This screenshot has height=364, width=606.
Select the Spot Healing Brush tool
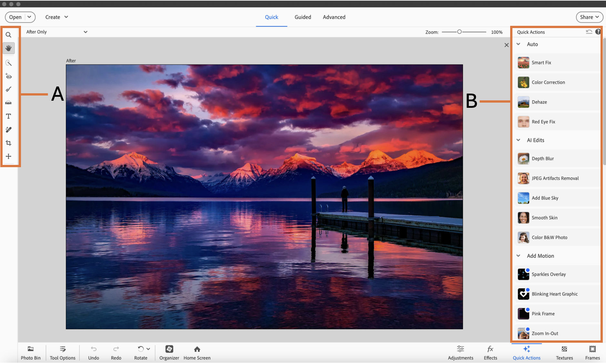point(9,130)
